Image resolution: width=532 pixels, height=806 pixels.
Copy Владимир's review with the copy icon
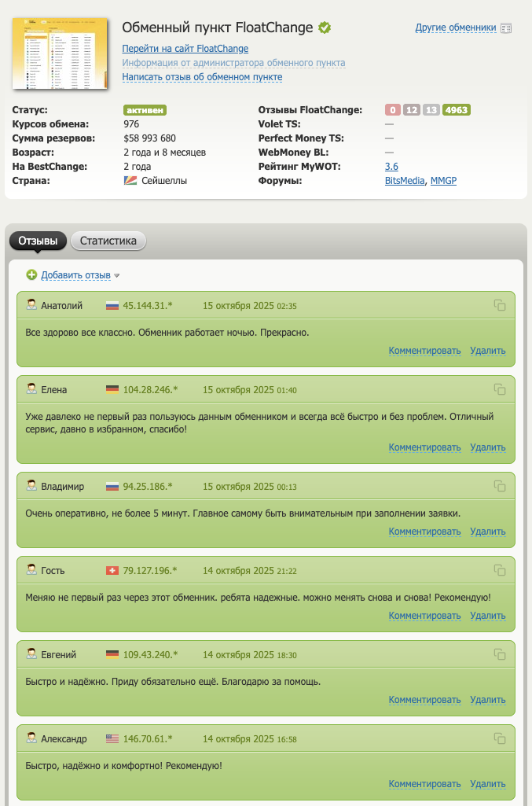coord(500,486)
